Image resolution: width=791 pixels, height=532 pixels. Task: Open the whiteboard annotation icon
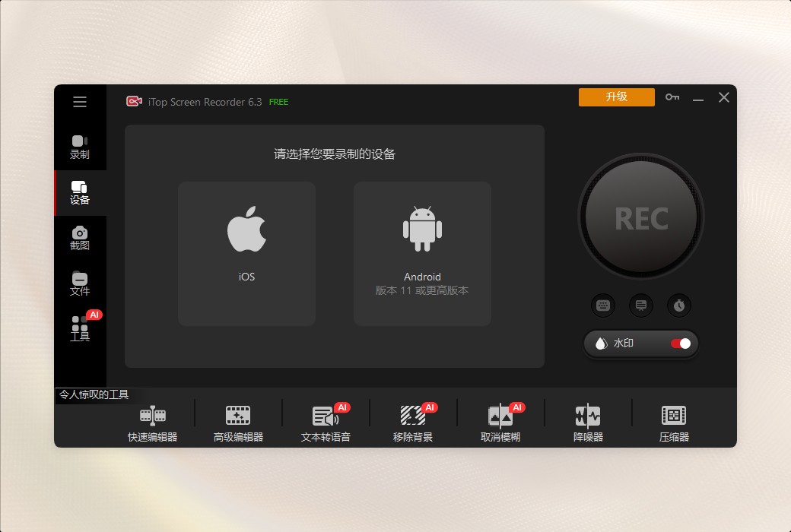pos(641,306)
